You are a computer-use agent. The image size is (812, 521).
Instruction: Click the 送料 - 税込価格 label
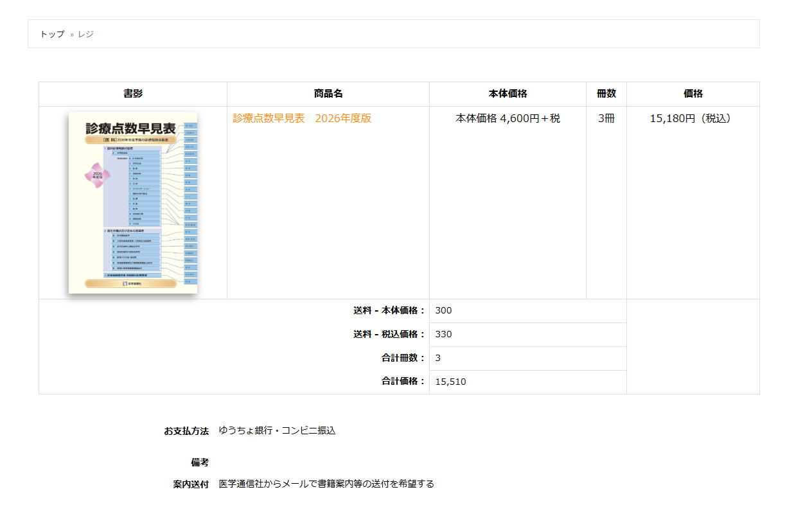click(389, 335)
